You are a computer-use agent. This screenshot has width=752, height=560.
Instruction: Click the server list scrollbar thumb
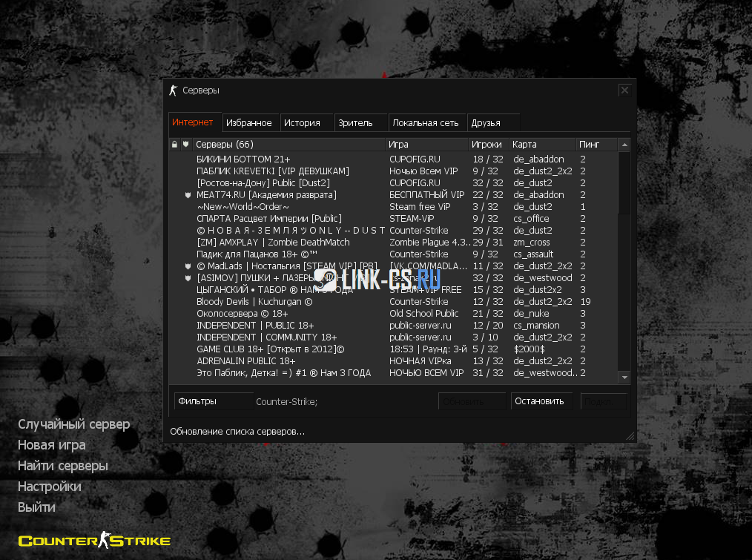(624, 182)
